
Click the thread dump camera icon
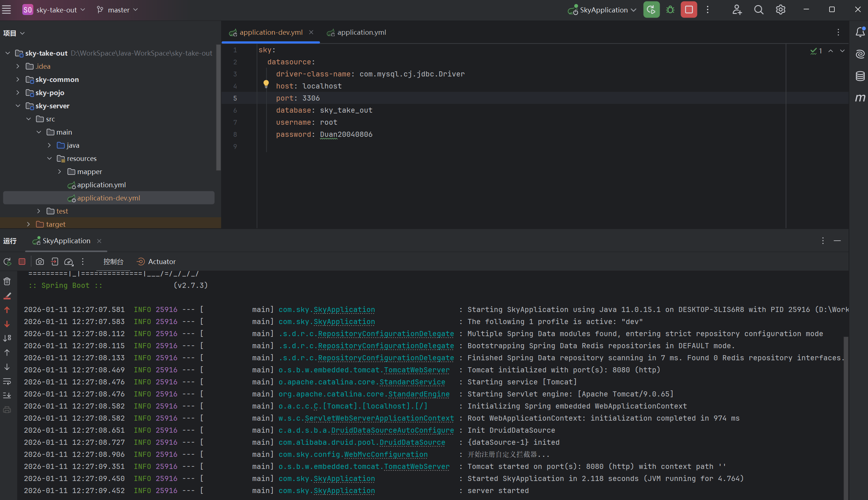(x=40, y=262)
